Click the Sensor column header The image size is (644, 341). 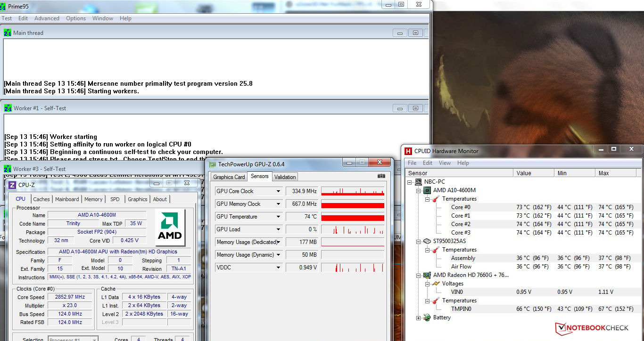[x=459, y=173]
